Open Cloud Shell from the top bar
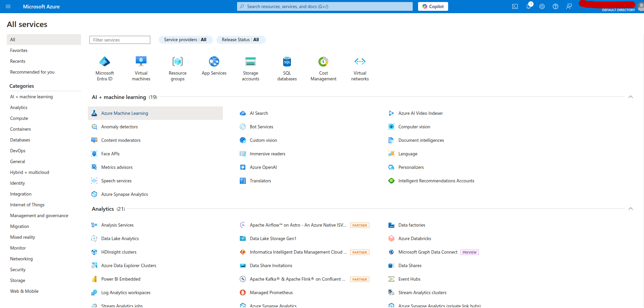This screenshot has width=644, height=308. pyautogui.click(x=515, y=6)
